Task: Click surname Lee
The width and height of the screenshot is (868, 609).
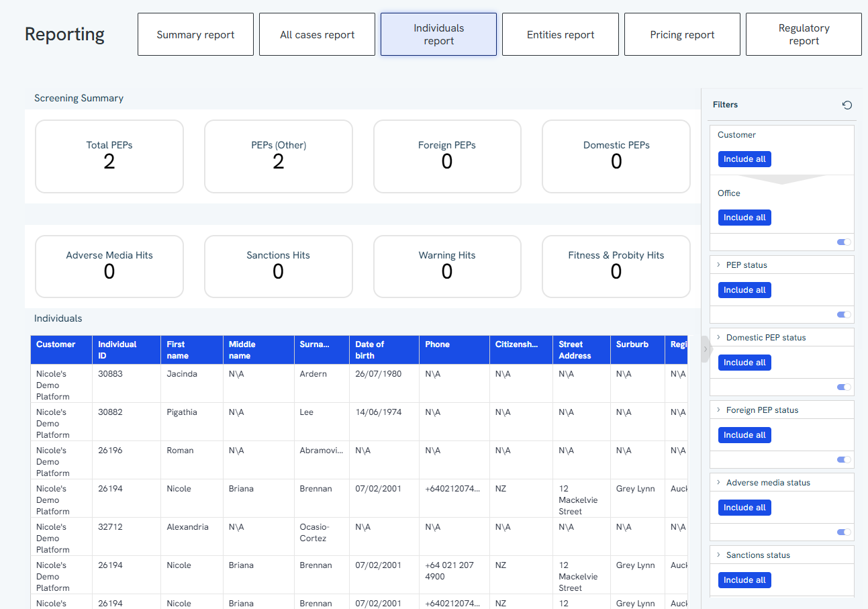Action: pyautogui.click(x=307, y=412)
